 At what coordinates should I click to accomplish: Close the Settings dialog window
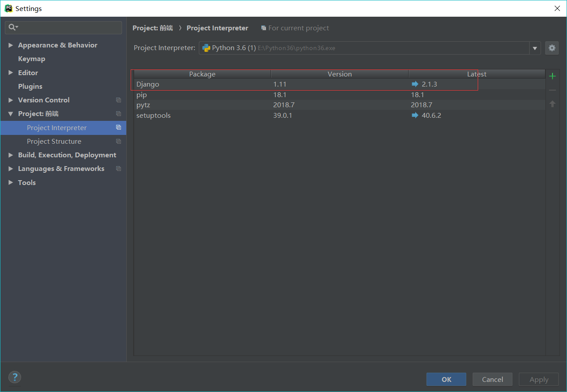(x=557, y=8)
